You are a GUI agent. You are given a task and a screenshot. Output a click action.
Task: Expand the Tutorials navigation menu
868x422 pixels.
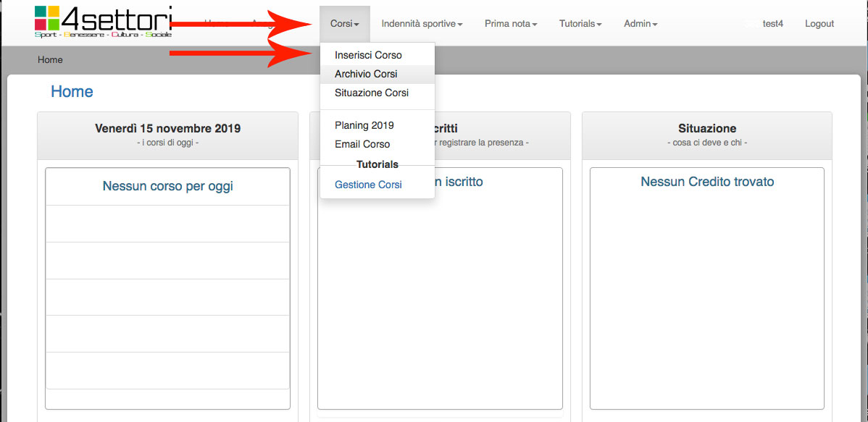pos(580,24)
